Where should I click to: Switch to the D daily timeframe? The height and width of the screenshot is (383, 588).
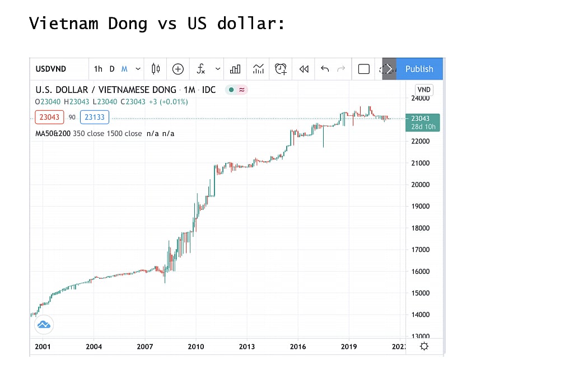point(112,69)
